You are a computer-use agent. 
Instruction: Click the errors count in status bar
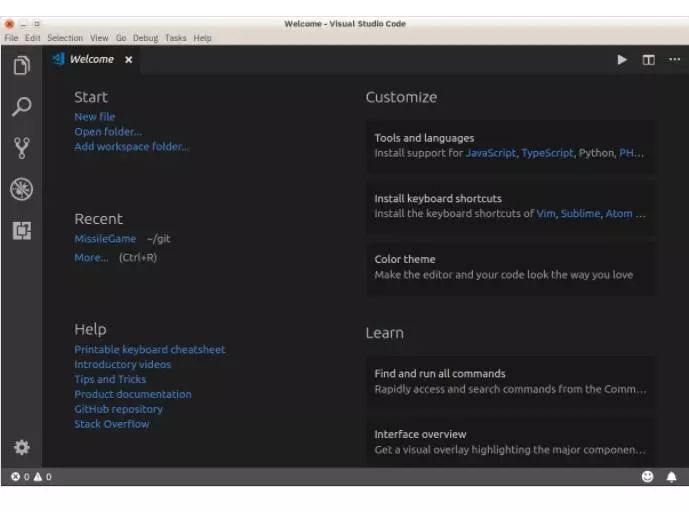point(20,476)
